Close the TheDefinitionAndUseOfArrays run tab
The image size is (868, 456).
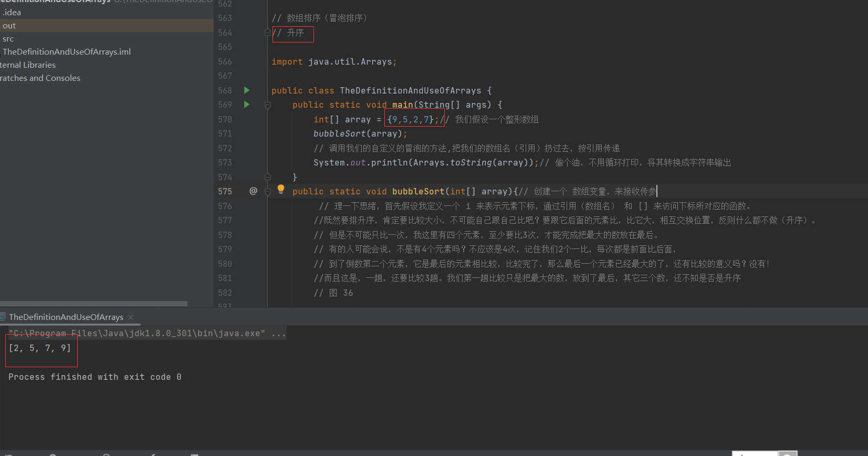(x=131, y=317)
